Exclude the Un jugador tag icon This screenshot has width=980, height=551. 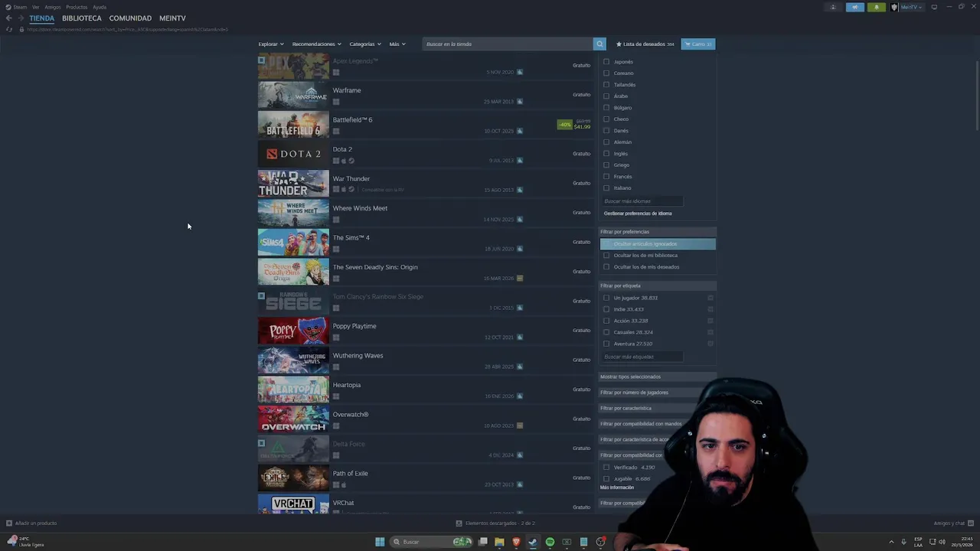[710, 298]
